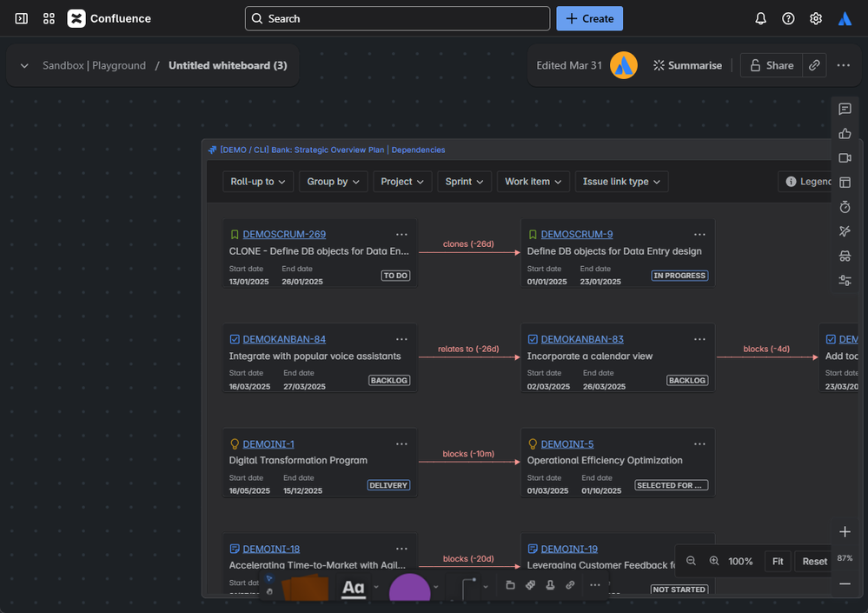
Task: Open the Roll-up to dropdown
Action: click(257, 182)
